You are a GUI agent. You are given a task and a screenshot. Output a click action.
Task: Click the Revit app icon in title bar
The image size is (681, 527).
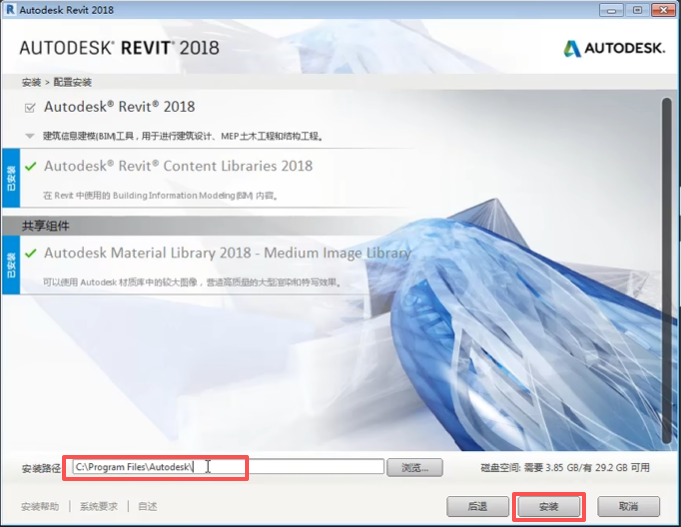(x=10, y=11)
